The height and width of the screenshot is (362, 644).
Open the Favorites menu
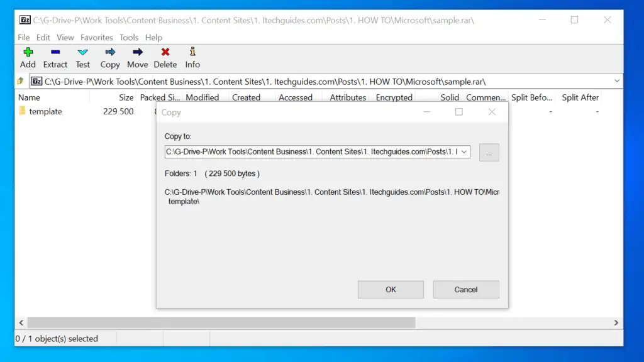(97, 38)
